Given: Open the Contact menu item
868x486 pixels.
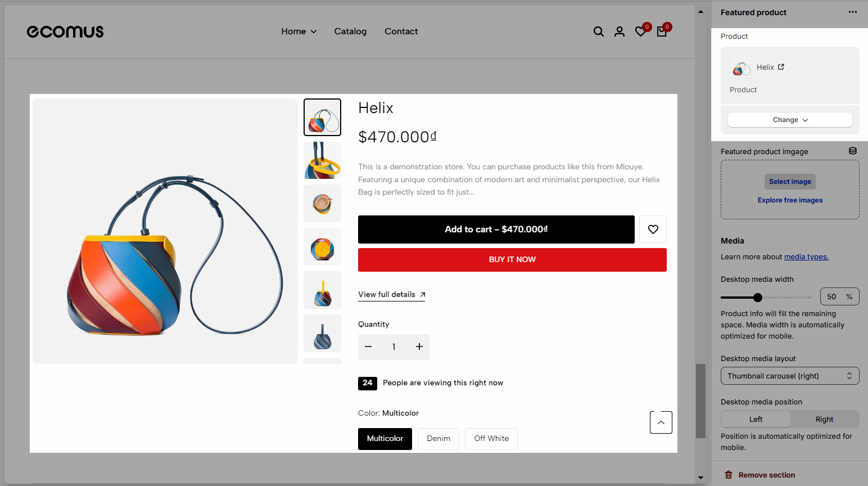Looking at the screenshot, I should click(401, 31).
